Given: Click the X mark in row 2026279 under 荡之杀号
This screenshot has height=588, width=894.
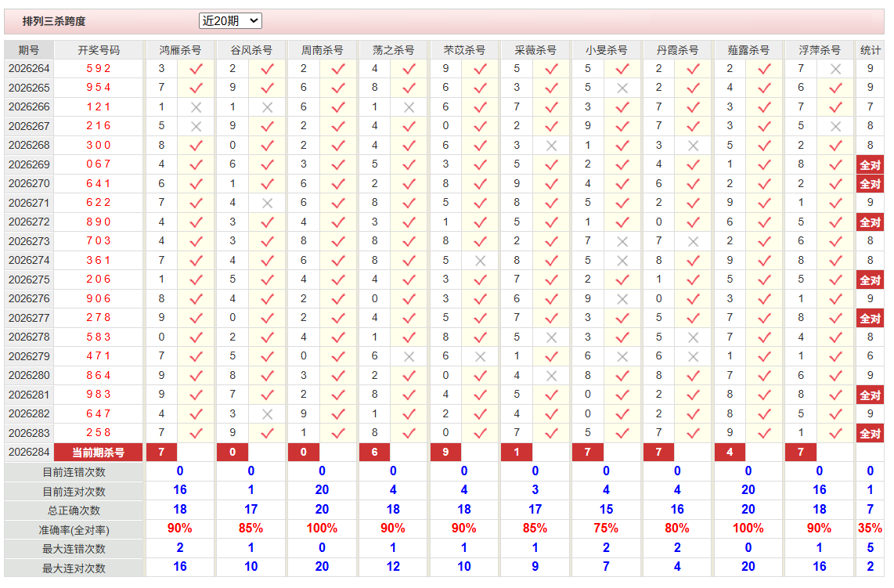Looking at the screenshot, I should pos(409,356).
